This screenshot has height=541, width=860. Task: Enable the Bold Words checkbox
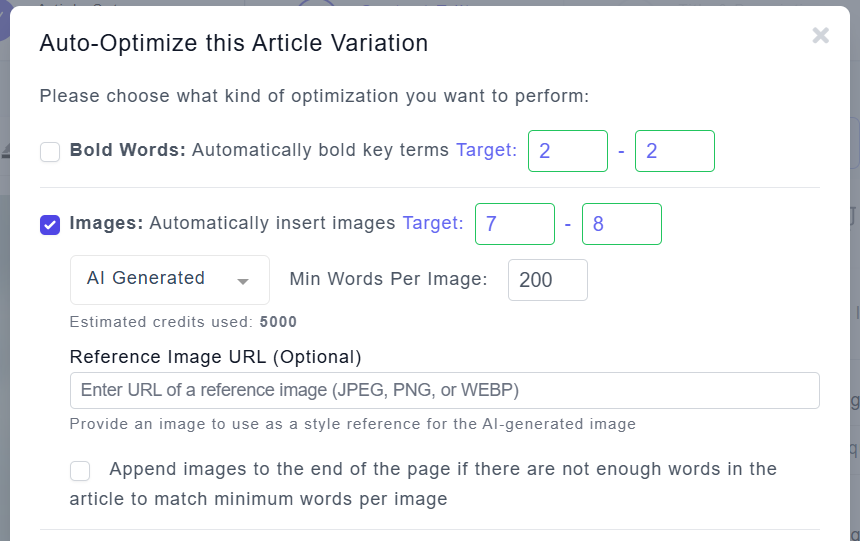click(50, 152)
